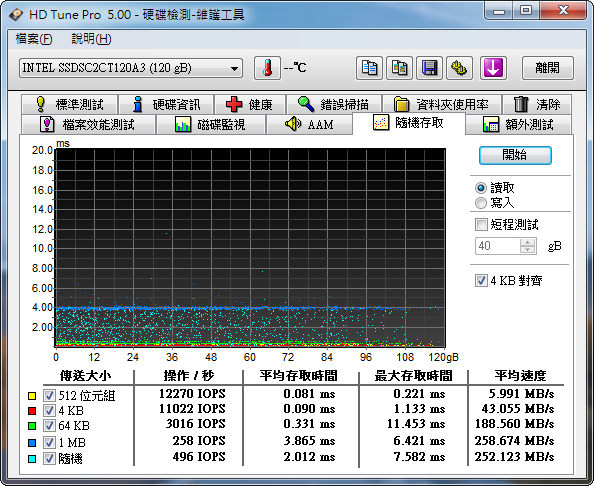
Task: Click the 40 gB size input field
Action: click(x=498, y=246)
